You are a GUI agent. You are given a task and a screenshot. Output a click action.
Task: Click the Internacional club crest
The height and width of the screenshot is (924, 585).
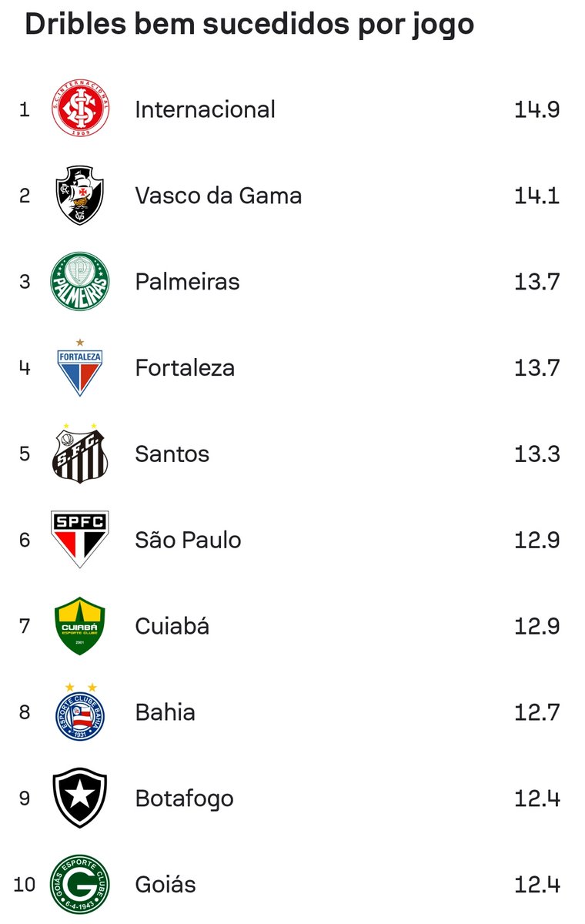80,109
